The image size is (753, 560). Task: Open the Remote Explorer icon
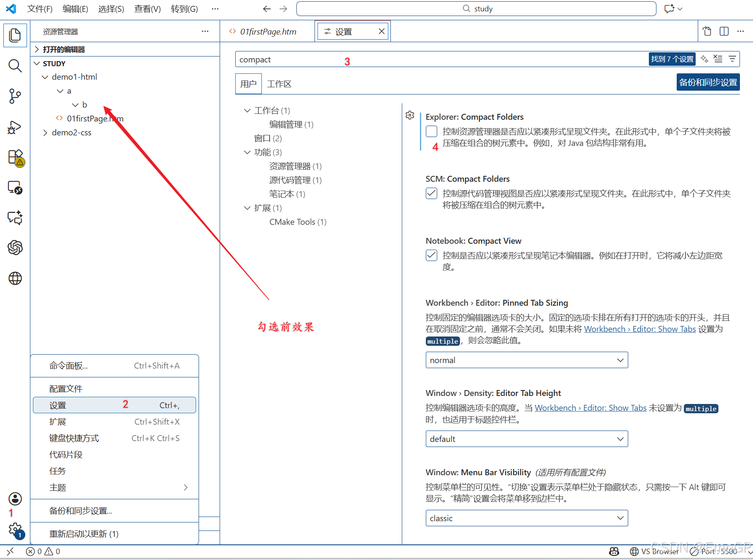pyautogui.click(x=15, y=187)
